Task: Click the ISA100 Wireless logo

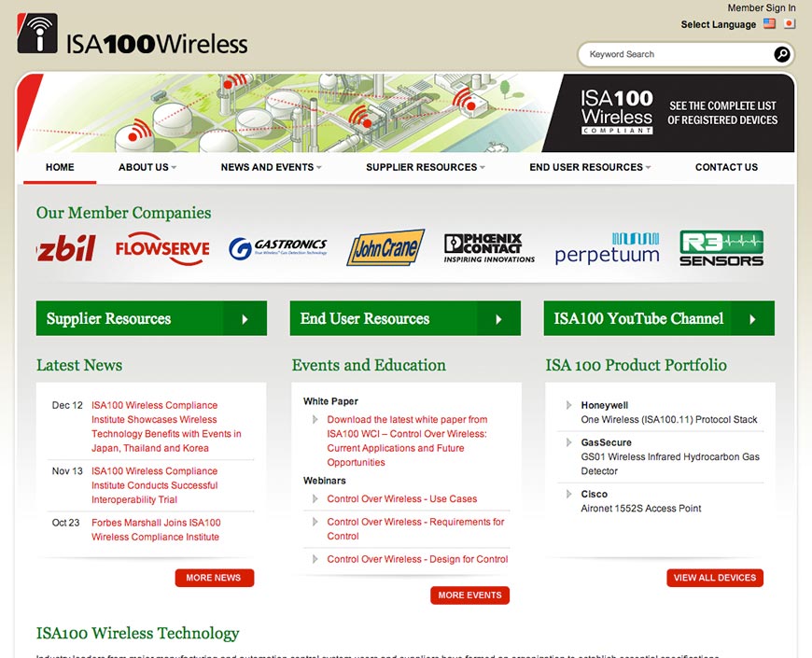Action: (x=132, y=35)
